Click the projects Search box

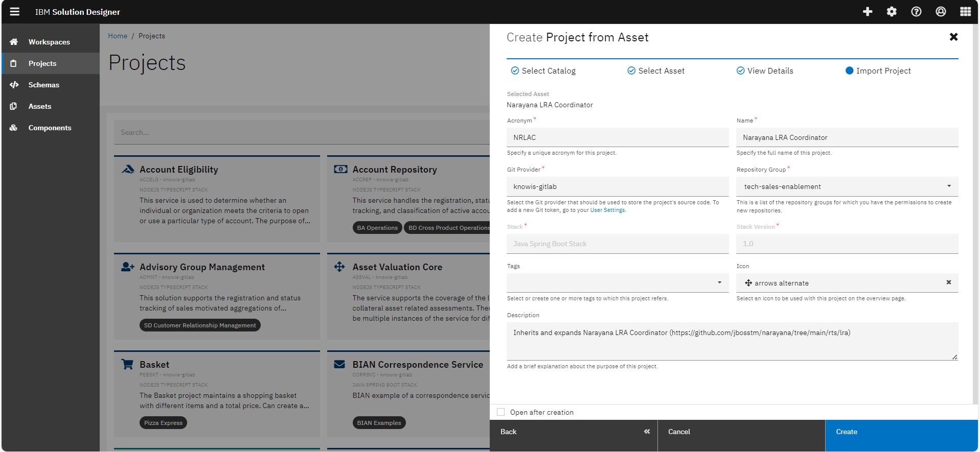[x=302, y=132]
